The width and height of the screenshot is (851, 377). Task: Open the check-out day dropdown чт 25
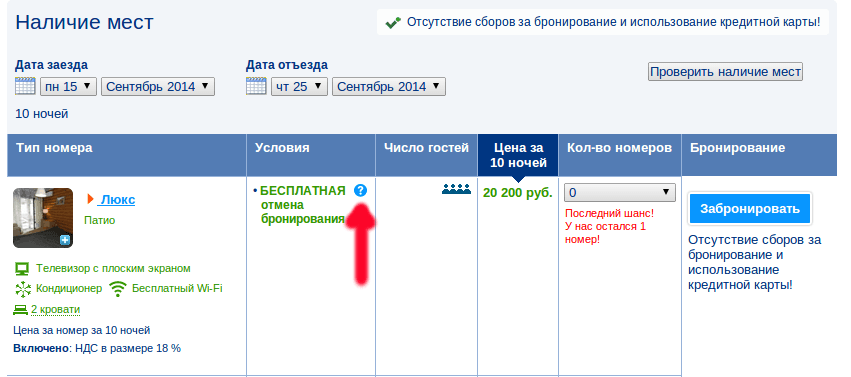[x=300, y=87]
